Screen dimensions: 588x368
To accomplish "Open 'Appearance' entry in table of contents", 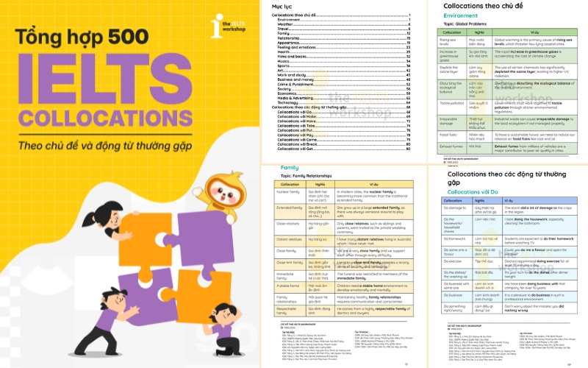I will tap(344, 43).
